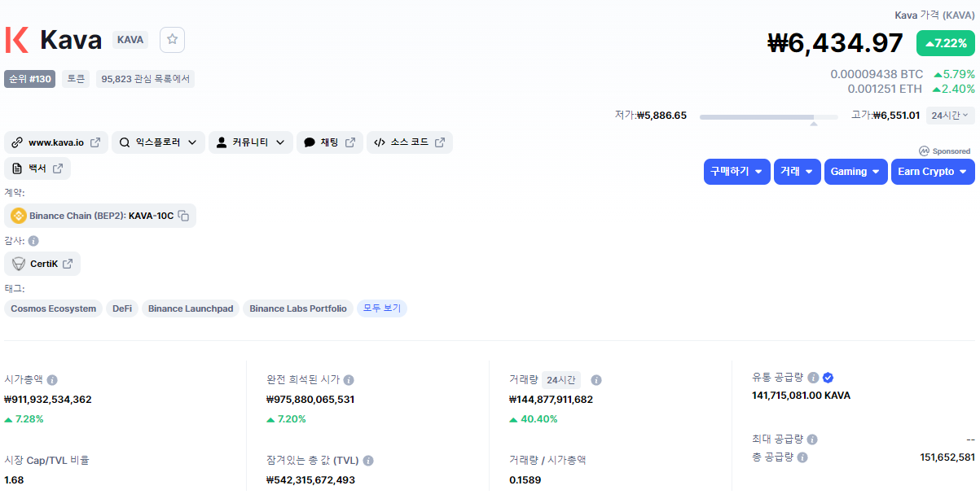The image size is (980, 503).
Task: Open the 익스플로러 dropdown
Action: click(x=158, y=142)
